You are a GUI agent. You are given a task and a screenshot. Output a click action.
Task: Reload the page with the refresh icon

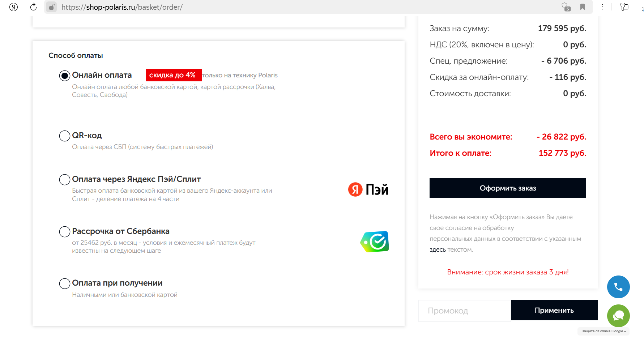tap(33, 7)
